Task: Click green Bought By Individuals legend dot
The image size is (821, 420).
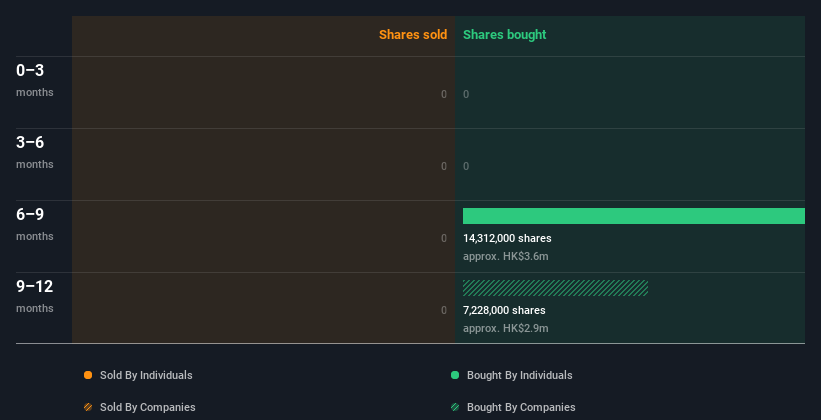Action: pyautogui.click(x=455, y=375)
